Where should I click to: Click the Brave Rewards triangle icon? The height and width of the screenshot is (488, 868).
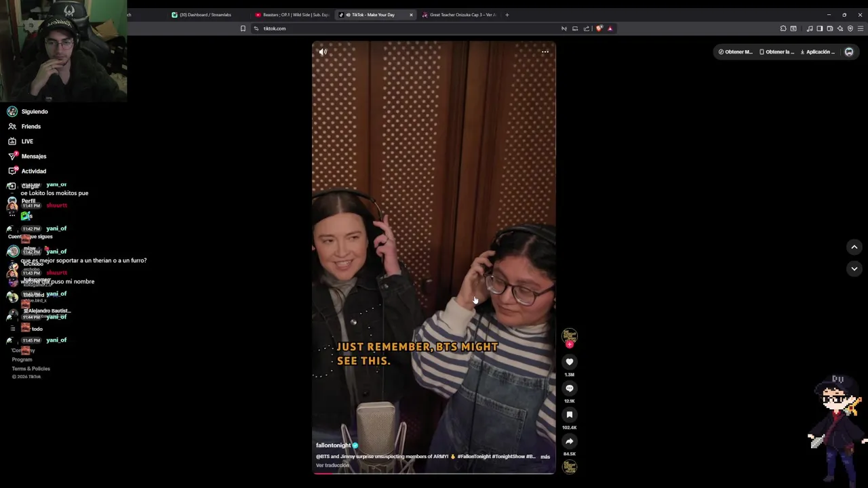pos(610,28)
